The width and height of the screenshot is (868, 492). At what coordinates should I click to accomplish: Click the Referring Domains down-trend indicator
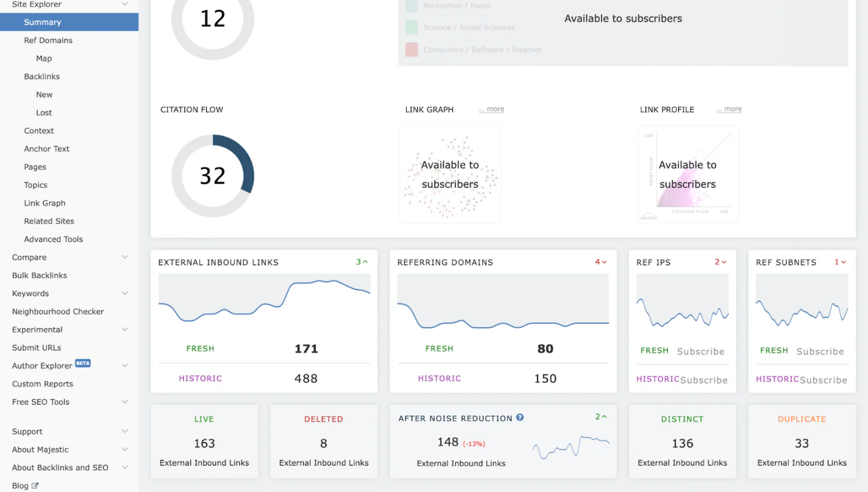point(601,262)
